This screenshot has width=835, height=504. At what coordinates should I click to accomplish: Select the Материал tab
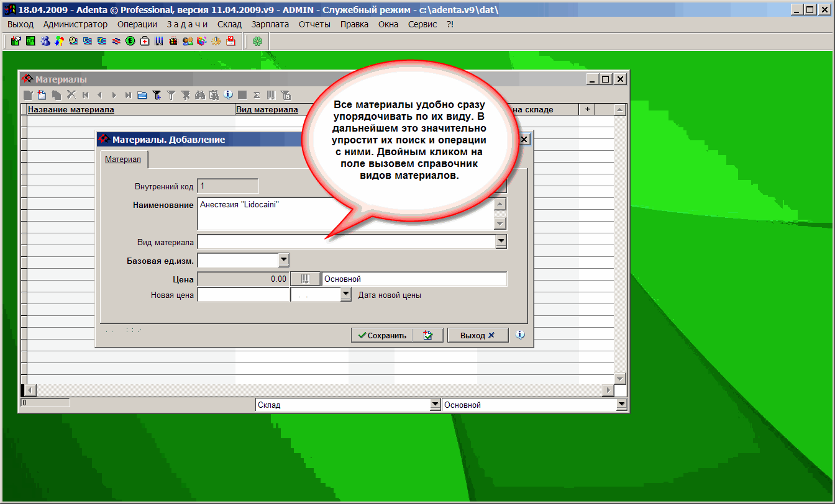[123, 160]
